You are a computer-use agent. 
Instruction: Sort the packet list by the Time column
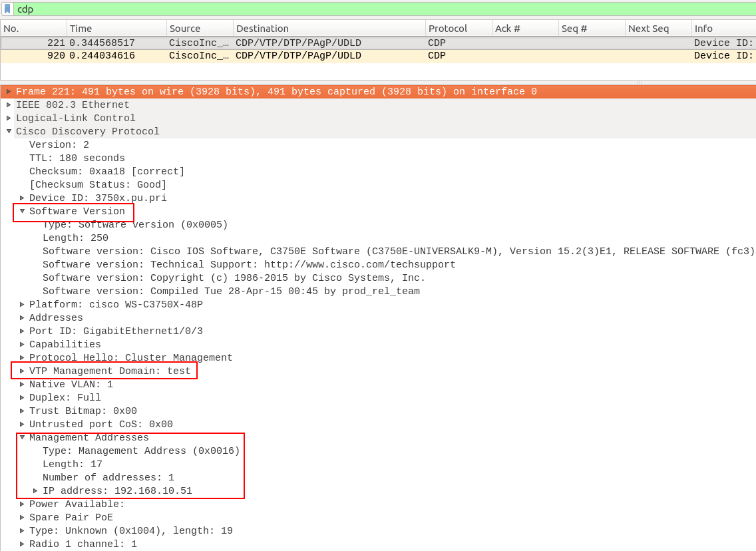[x=116, y=29]
